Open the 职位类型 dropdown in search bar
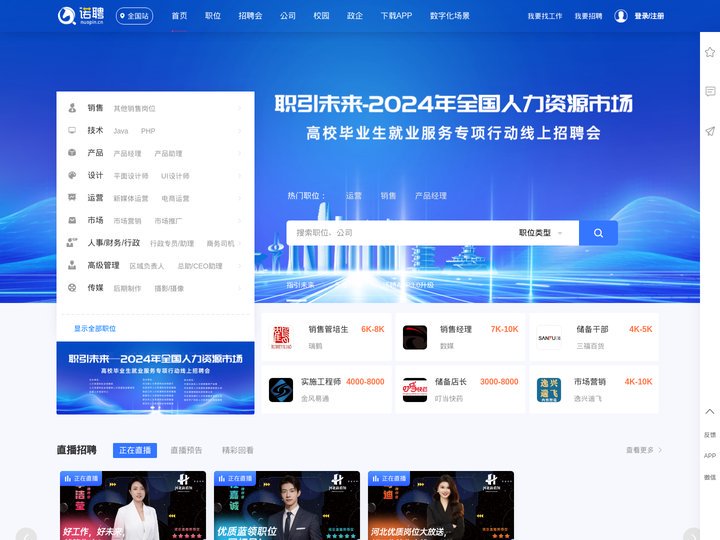This screenshot has width=720, height=540. (540, 233)
